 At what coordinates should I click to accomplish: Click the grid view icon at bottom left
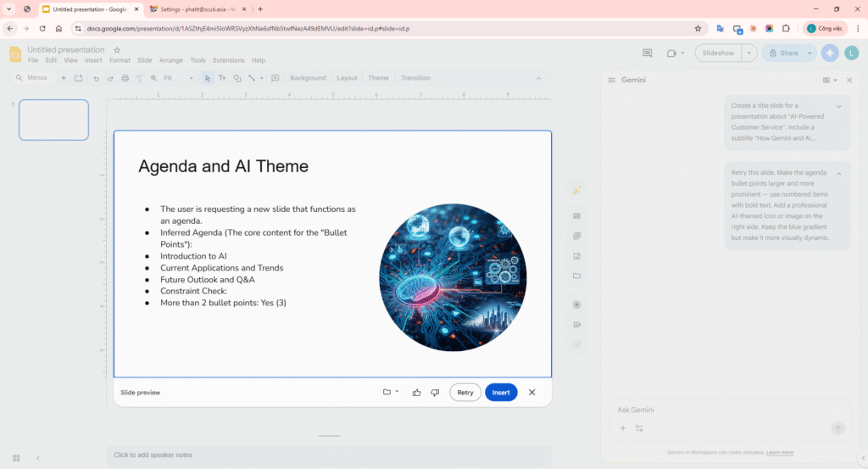coord(16,458)
